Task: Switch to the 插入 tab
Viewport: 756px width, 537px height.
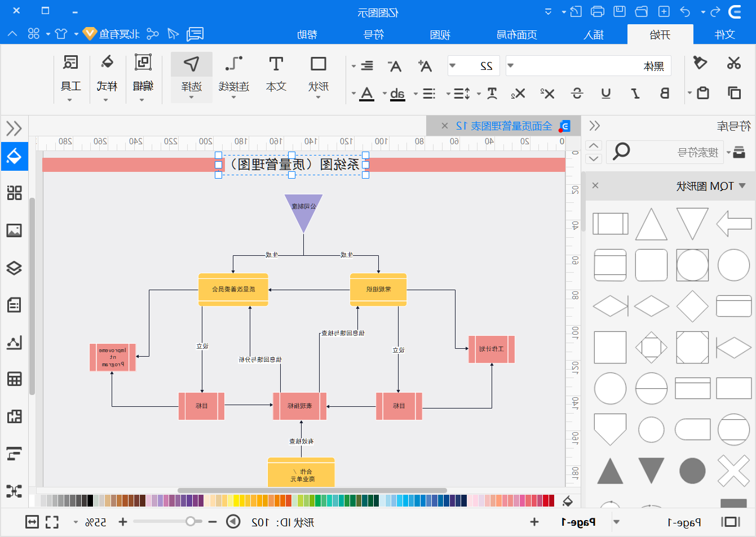Action: pos(594,34)
